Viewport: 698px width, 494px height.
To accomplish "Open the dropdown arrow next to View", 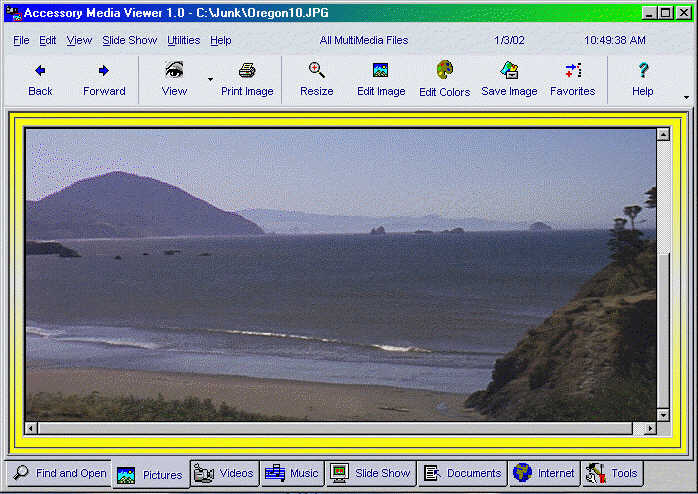I will [210, 80].
